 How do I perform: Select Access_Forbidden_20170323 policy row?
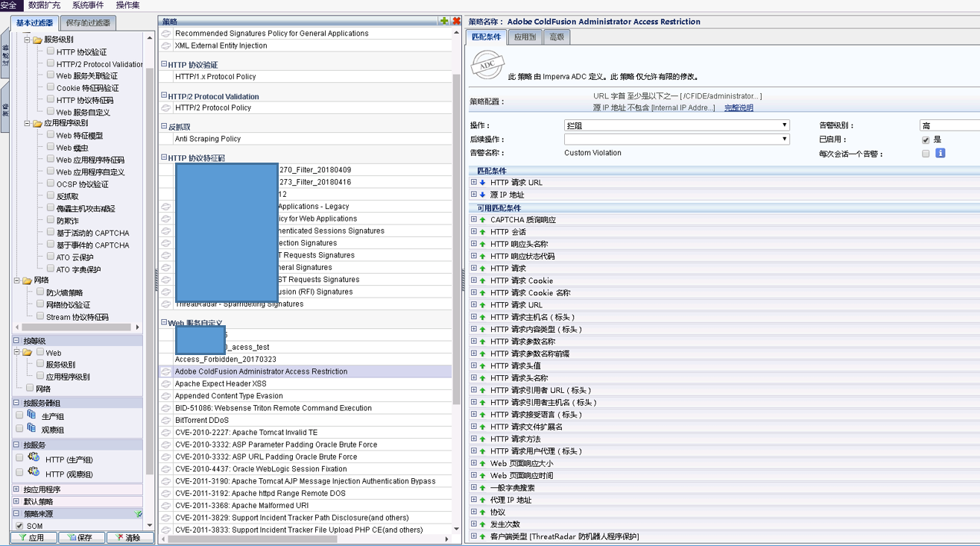307,360
